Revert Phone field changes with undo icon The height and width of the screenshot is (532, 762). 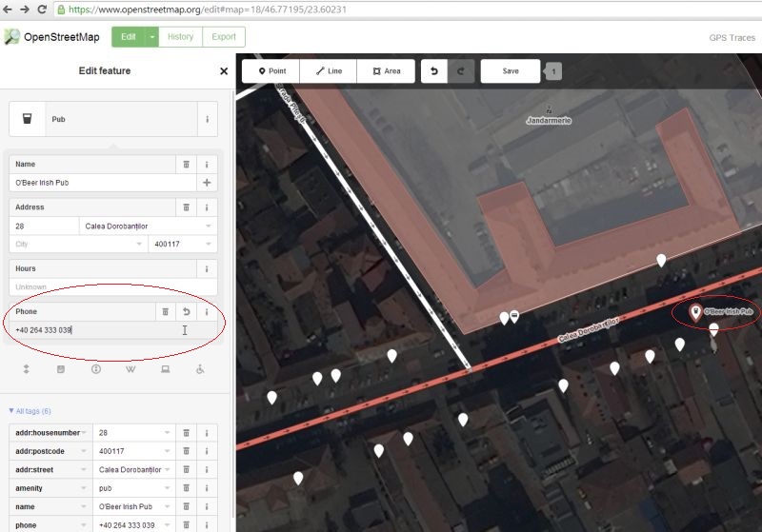[x=186, y=311]
